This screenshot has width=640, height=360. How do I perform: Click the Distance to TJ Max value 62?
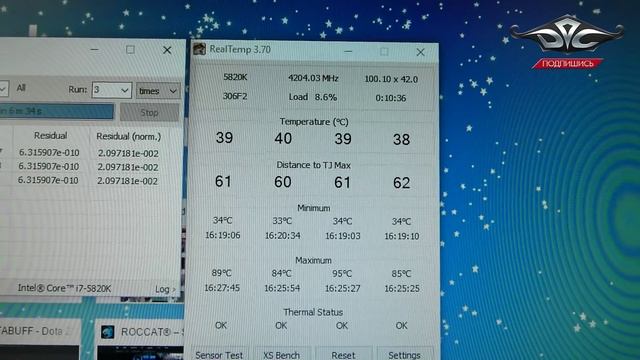point(401,183)
